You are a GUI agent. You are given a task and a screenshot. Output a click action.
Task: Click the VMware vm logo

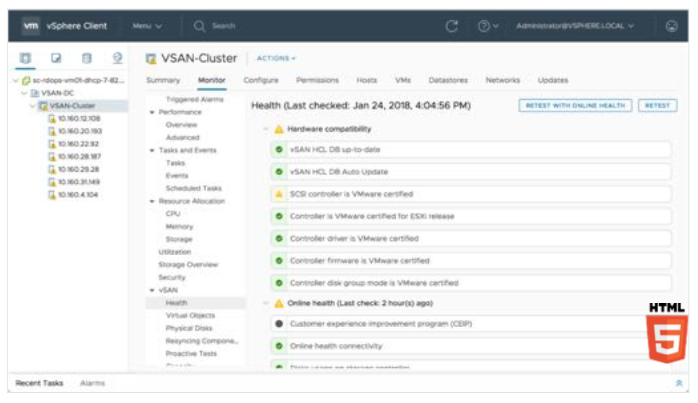pyautogui.click(x=31, y=26)
